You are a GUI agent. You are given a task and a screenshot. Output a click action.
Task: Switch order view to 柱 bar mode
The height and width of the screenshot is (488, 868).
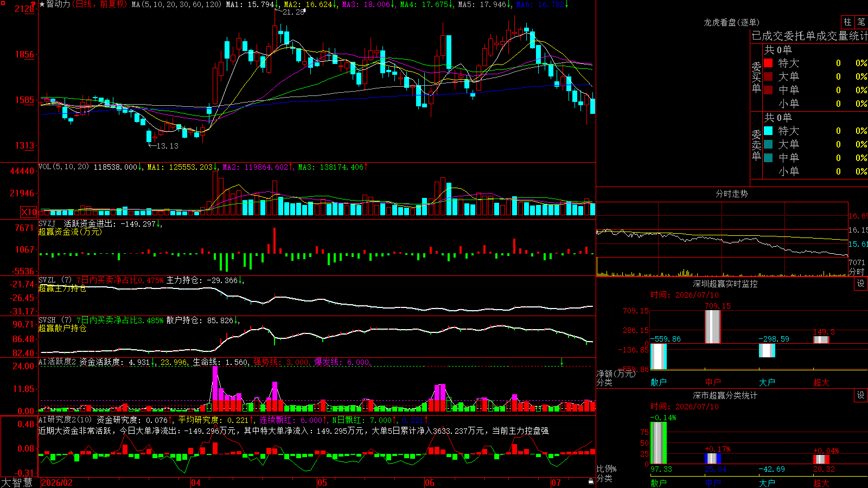(847, 22)
